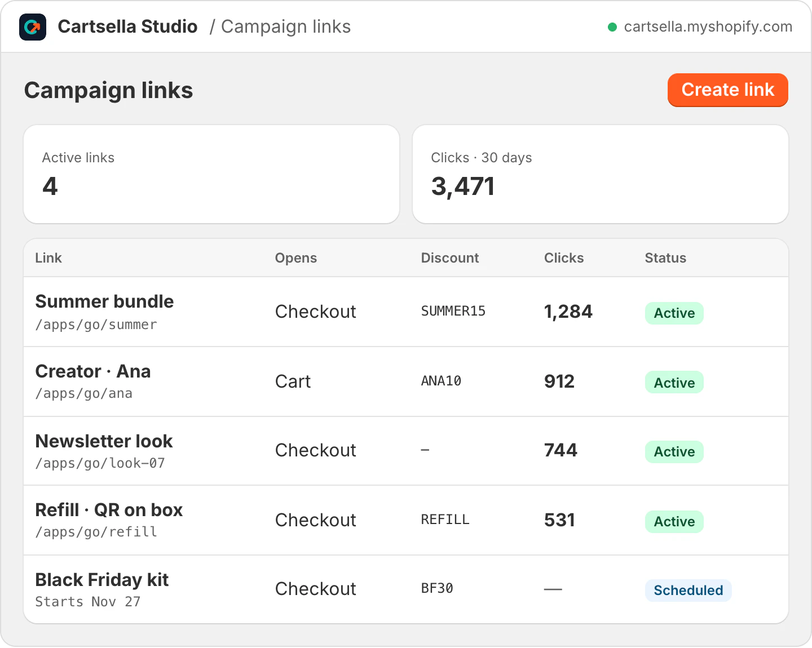Click Active badge for Newsletter look

674,452
